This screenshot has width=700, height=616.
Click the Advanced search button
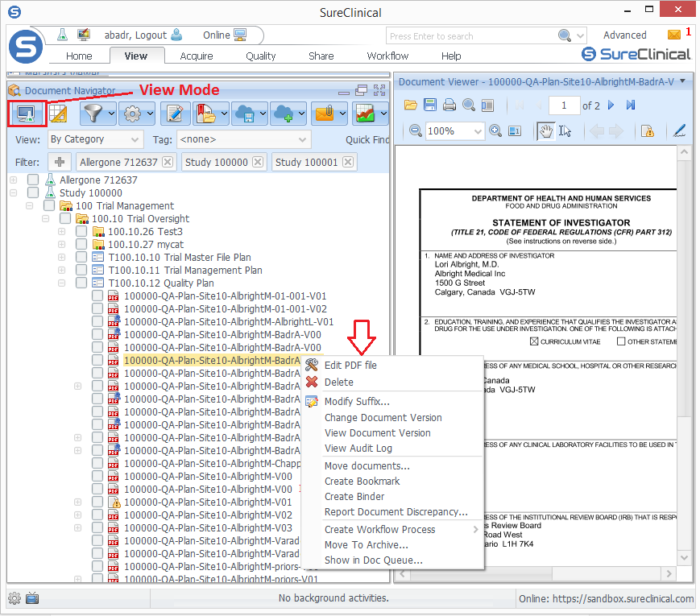[x=624, y=35]
